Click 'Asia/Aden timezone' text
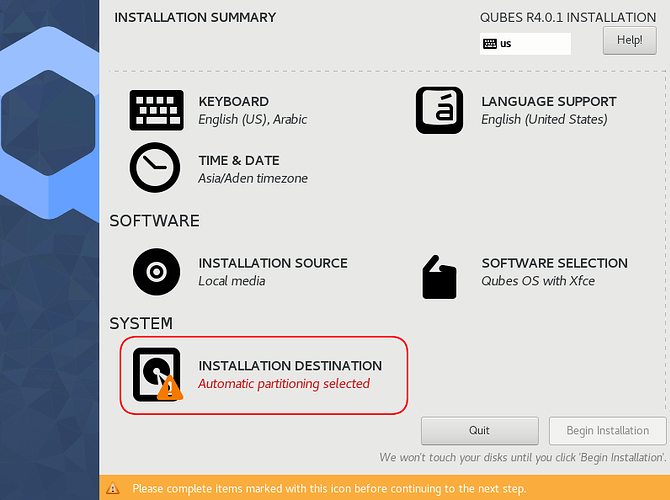The image size is (670, 500). click(253, 178)
